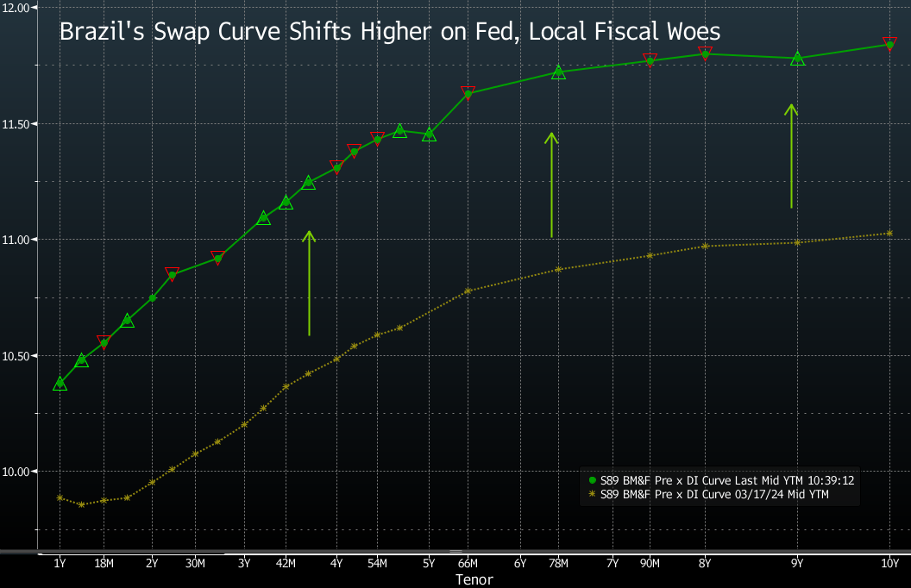The height and width of the screenshot is (588, 911).
Task: Click the 3Y tenor axis label
Action: (x=244, y=563)
